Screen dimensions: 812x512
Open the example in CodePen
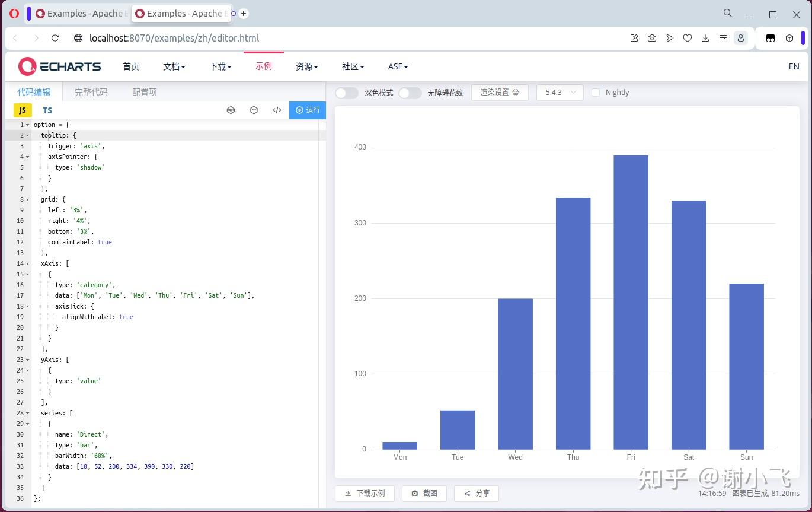(x=231, y=110)
